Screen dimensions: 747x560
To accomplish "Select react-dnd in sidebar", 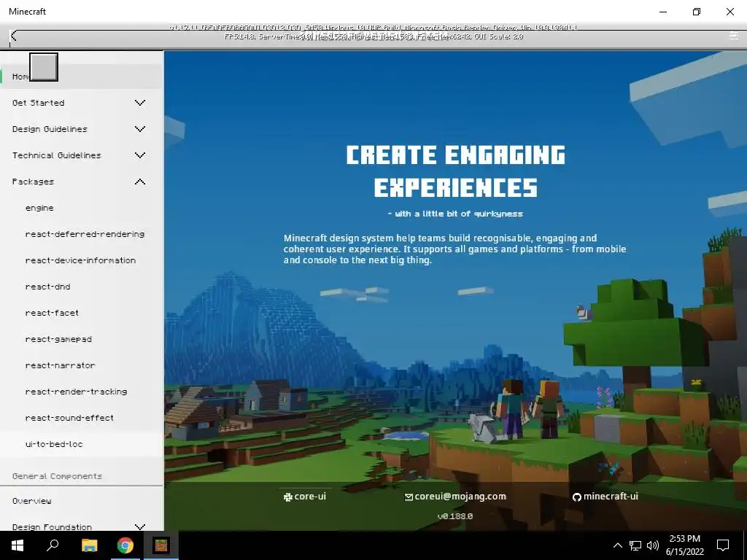I will (x=47, y=287).
